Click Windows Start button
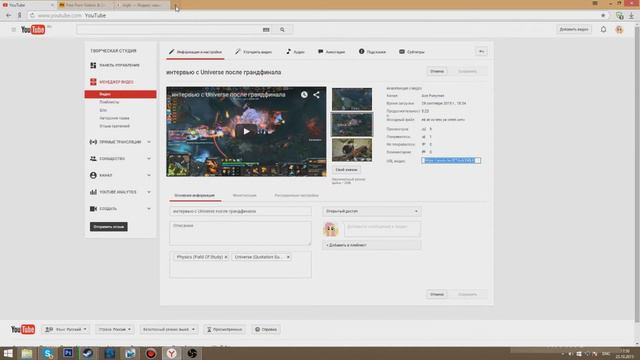Viewport: 640px width, 360px height. point(8,353)
